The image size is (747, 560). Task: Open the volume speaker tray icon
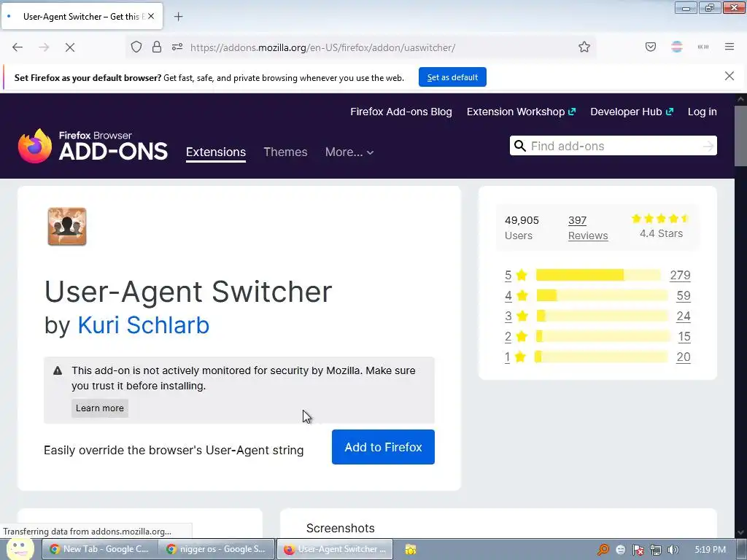click(673, 550)
